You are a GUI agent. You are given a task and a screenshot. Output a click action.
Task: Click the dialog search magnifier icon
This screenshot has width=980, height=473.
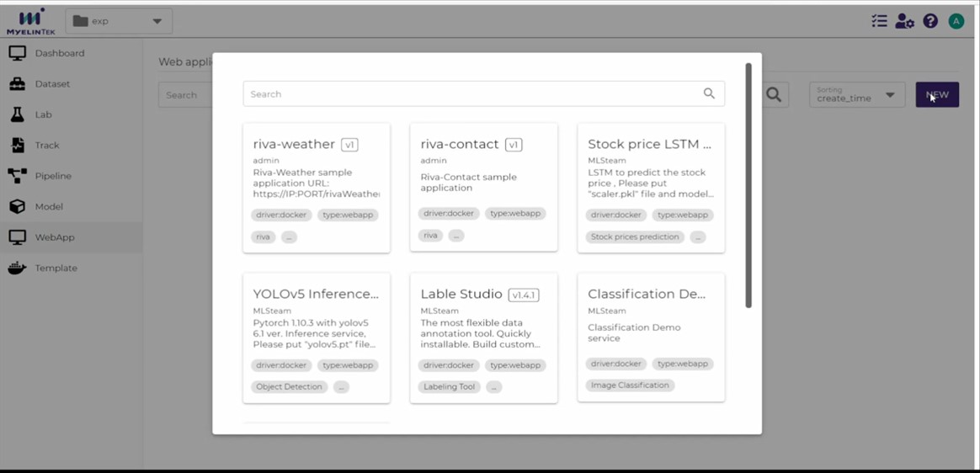tap(709, 93)
